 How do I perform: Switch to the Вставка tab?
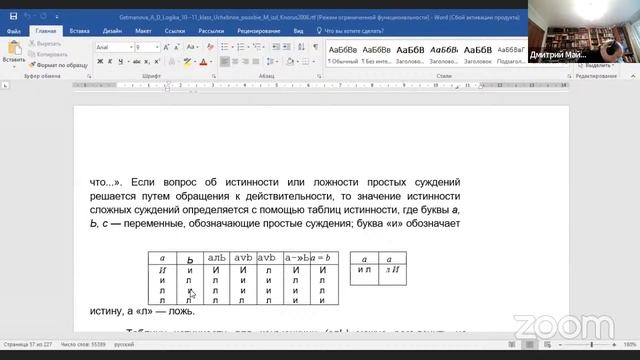pos(80,31)
